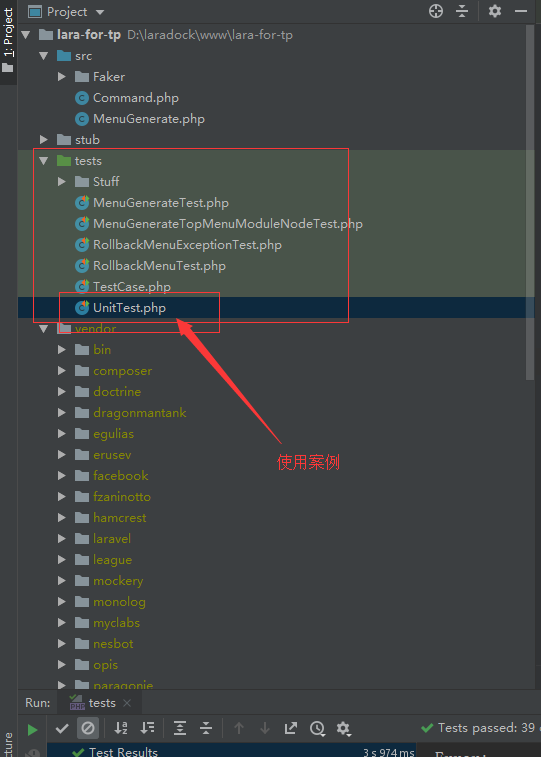Select the facebook folder
The width and height of the screenshot is (541, 757).
pyautogui.click(x=121, y=476)
